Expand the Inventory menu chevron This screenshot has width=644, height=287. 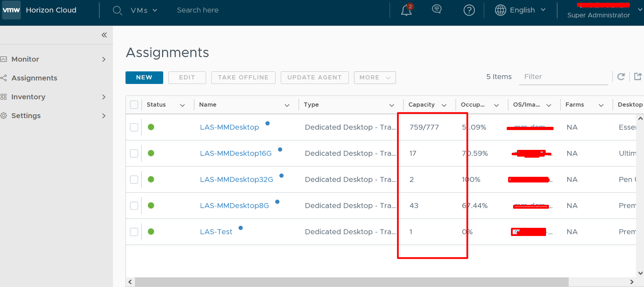(x=104, y=97)
